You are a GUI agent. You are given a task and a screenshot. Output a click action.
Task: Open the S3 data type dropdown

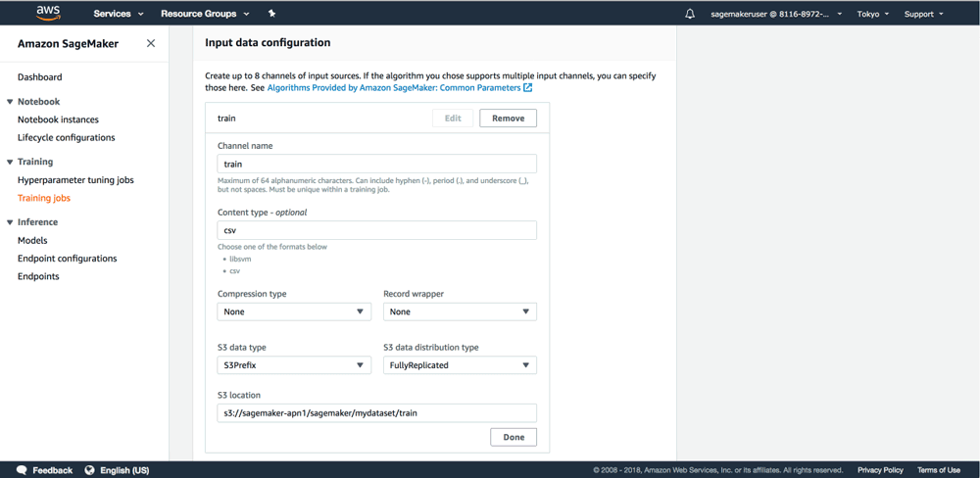pyautogui.click(x=294, y=365)
